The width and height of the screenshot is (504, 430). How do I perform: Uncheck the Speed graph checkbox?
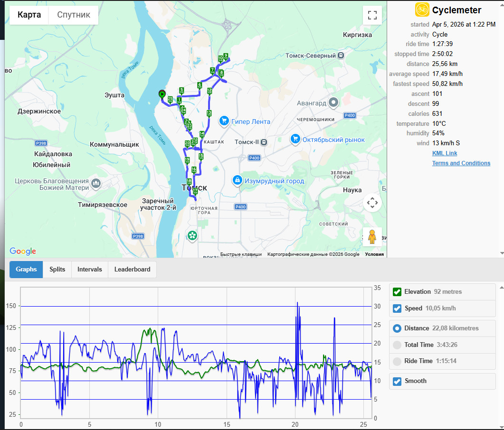point(397,308)
